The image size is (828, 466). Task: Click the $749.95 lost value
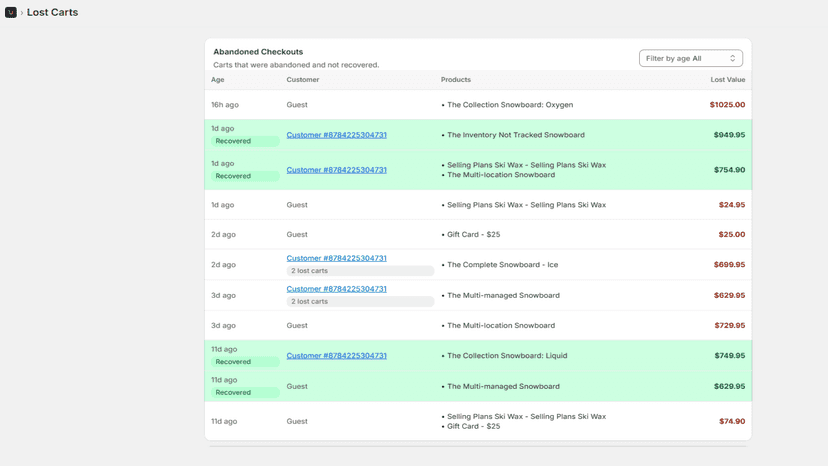pyautogui.click(x=730, y=356)
